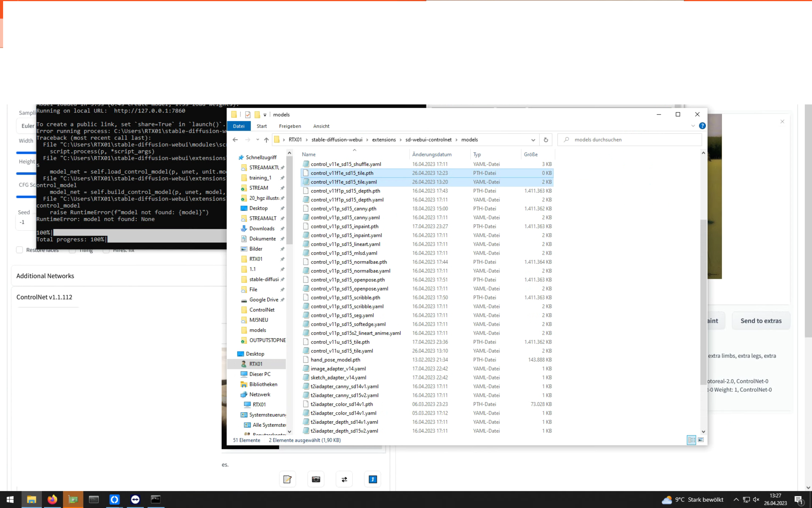Open File Explorer from the taskbar
The image size is (812, 508).
pyautogui.click(x=32, y=500)
